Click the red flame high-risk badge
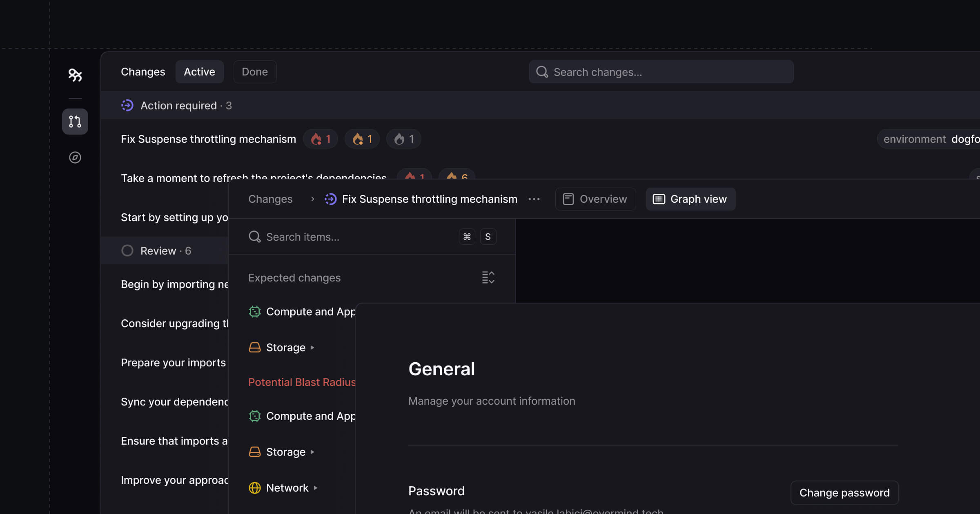The width and height of the screenshot is (980, 514). [x=321, y=139]
